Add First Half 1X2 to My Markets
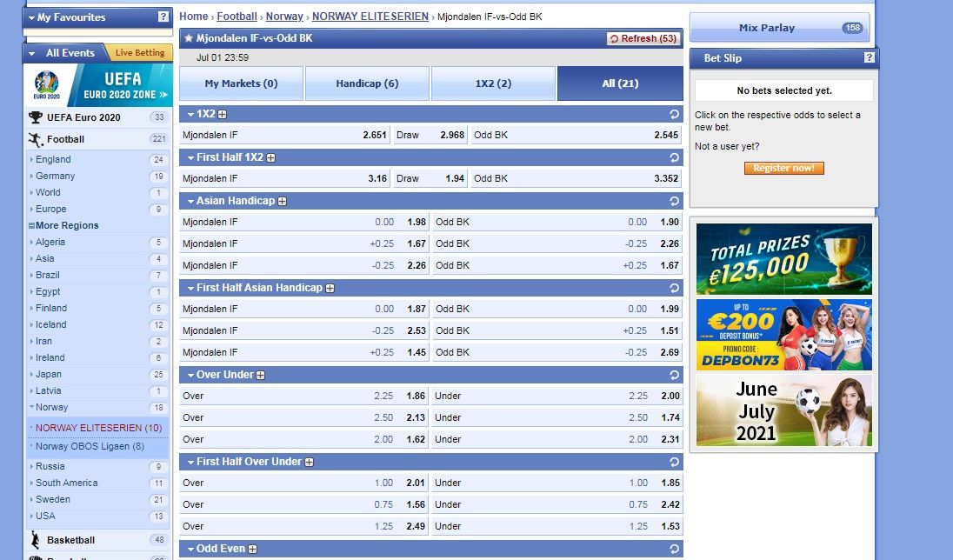The width and height of the screenshot is (953, 560). 271,158
